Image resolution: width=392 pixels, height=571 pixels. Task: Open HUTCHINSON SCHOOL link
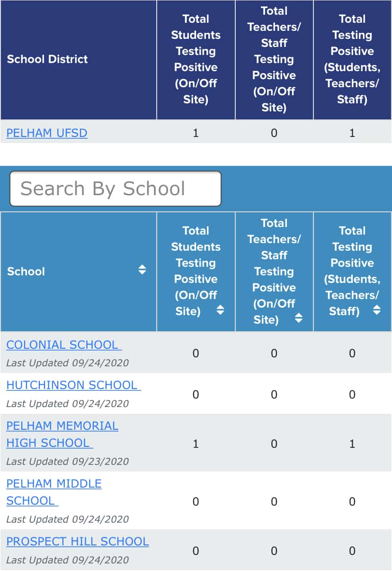tap(73, 385)
